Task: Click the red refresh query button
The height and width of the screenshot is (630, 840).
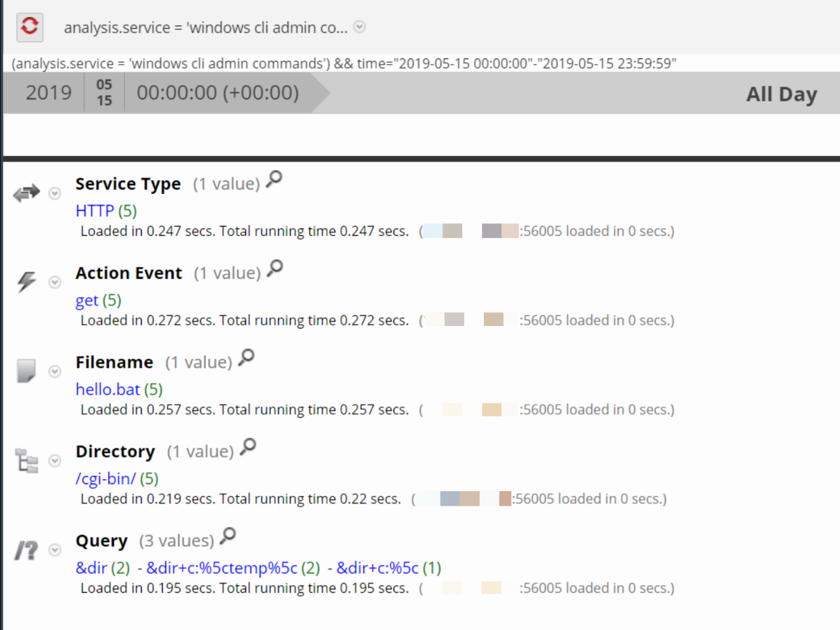Action: click(x=30, y=27)
